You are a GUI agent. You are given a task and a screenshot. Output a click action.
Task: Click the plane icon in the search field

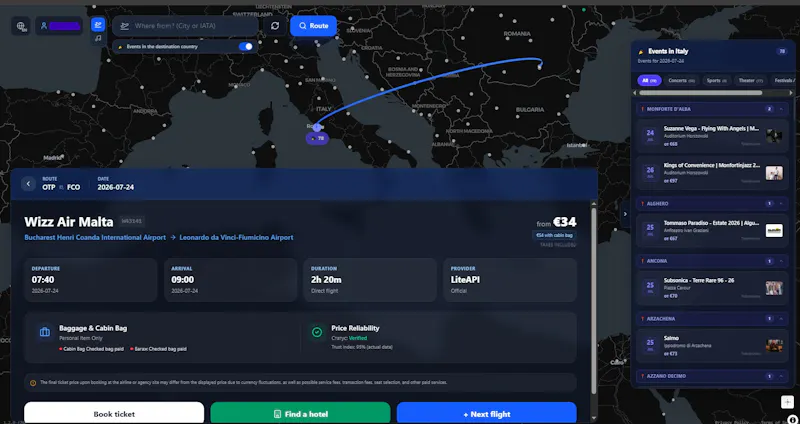tap(124, 26)
